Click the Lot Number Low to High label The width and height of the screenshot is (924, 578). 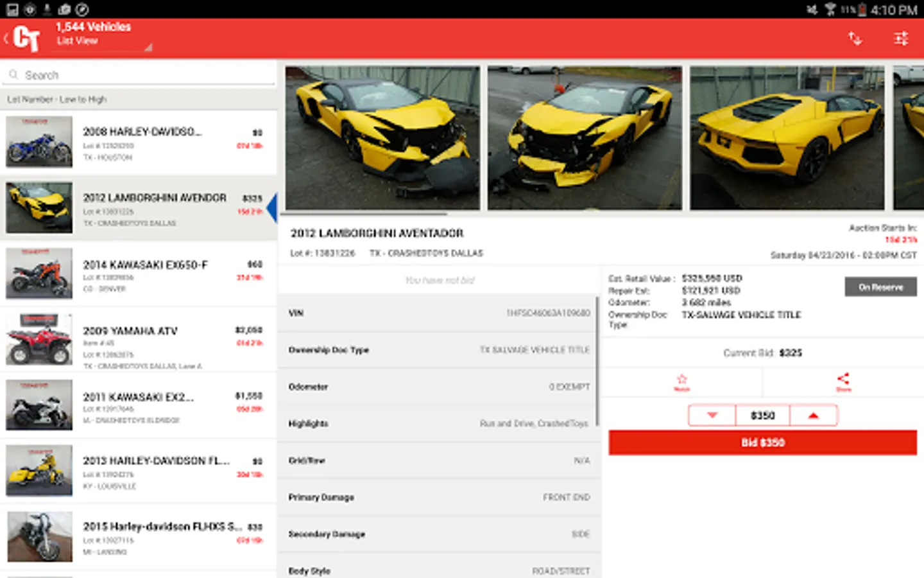click(57, 100)
